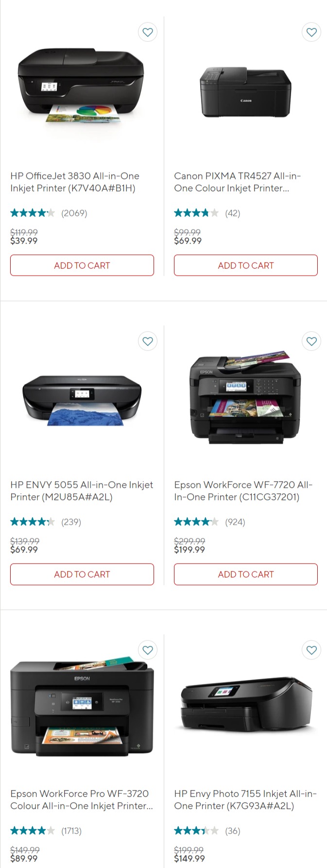Open the HP OfficeJet 3830 product title link
The height and width of the screenshot is (868, 327).
[75, 182]
